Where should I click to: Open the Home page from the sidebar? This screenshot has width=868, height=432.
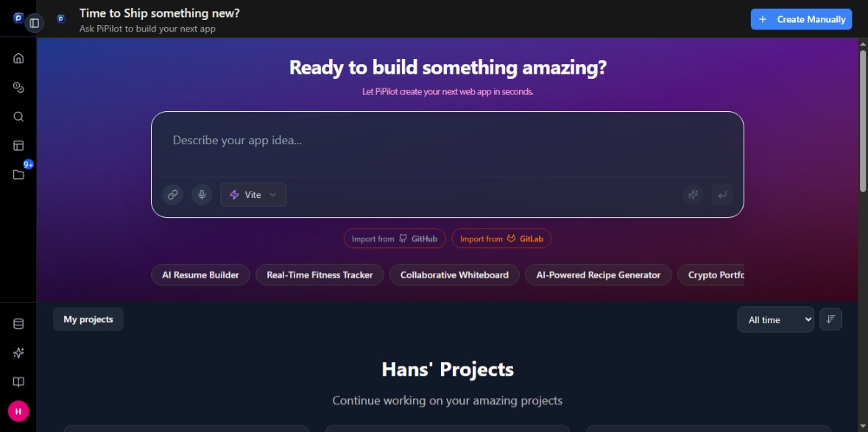tap(18, 58)
